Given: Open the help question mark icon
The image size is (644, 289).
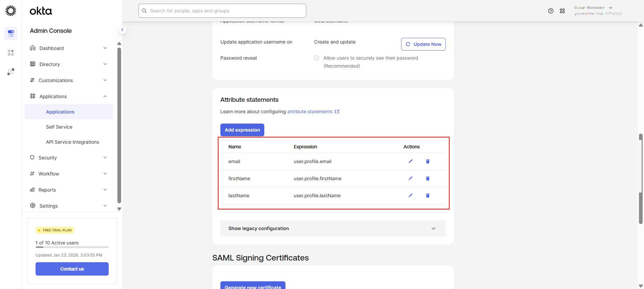Looking at the screenshot, I should [551, 11].
